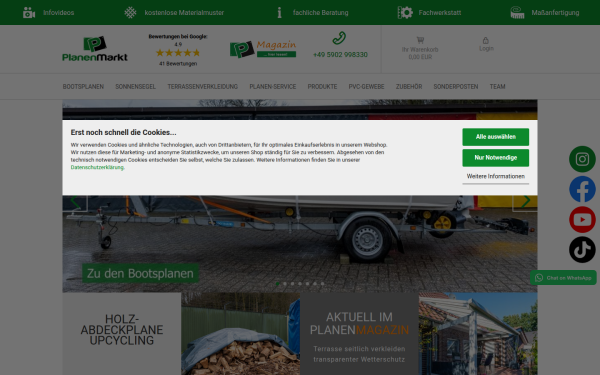The image size is (600, 375).
Task: Click the Google five-star rating
Action: point(178,53)
